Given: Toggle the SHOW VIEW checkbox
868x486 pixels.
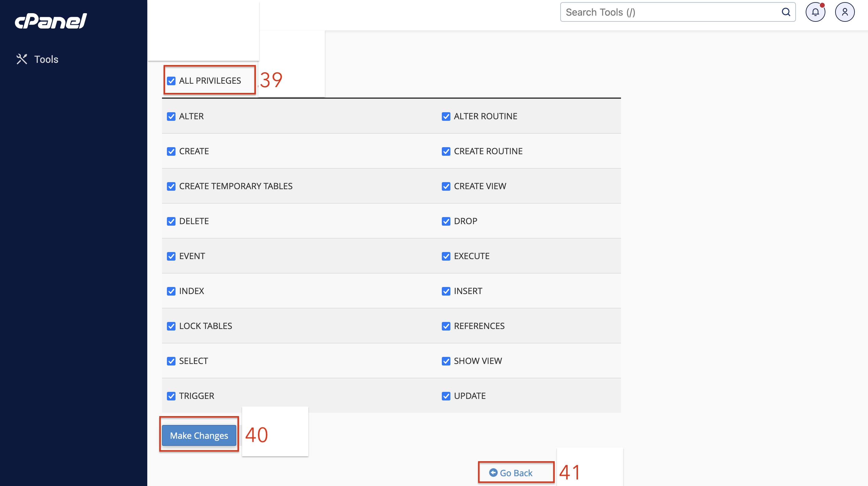Looking at the screenshot, I should tap(446, 362).
